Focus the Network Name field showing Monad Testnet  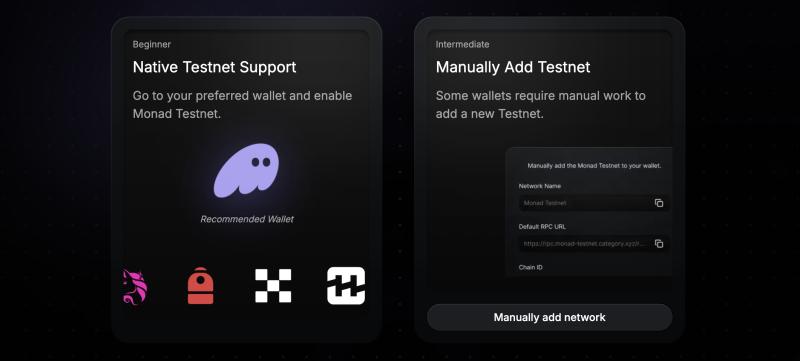tap(594, 203)
